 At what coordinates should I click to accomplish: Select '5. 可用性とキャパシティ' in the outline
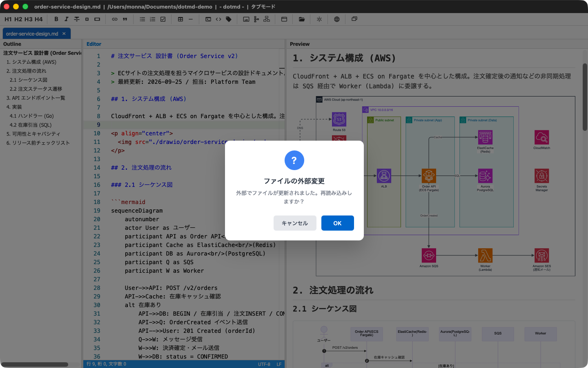pos(33,134)
